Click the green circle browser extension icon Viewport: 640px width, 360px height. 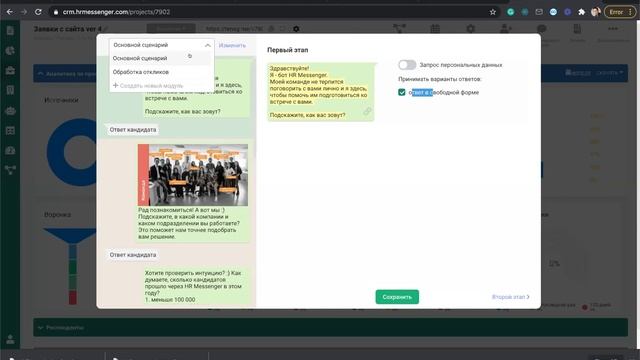point(510,12)
